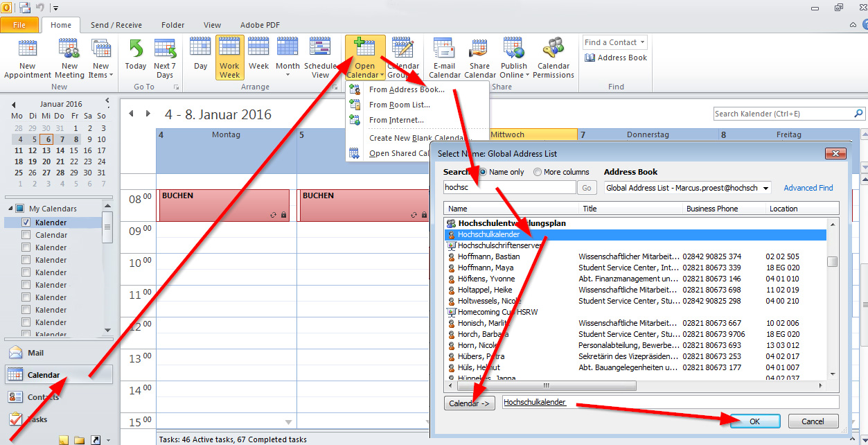Open the File tab

coord(19,25)
